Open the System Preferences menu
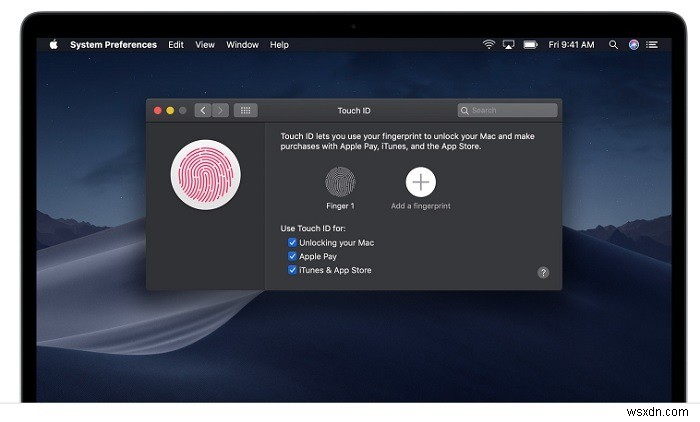Screen dimensions: 700x422 [113, 45]
